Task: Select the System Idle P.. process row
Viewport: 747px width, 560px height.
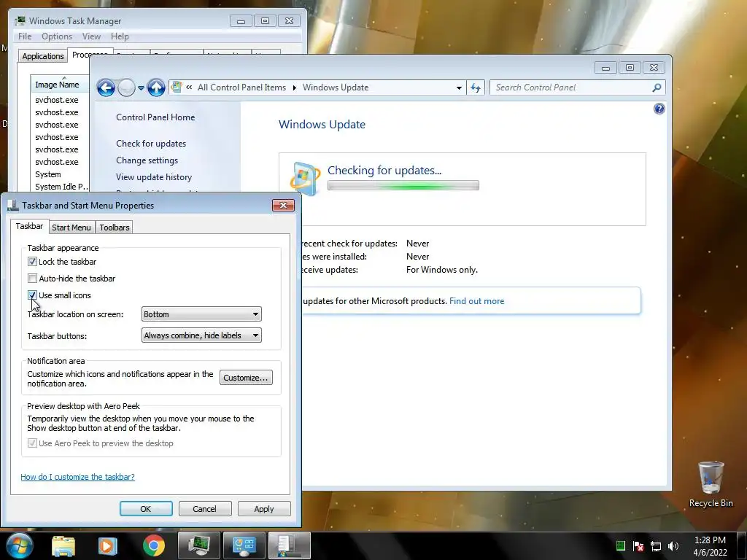Action: [60, 187]
